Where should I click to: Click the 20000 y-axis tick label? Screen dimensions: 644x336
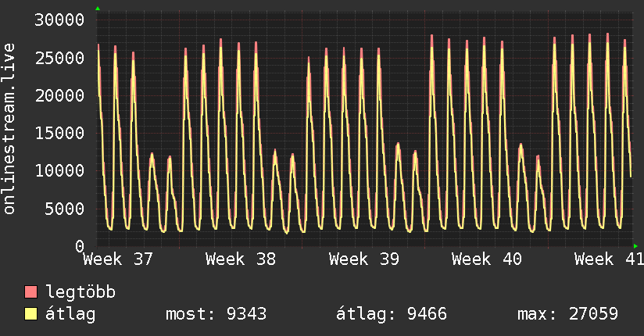click(59, 95)
